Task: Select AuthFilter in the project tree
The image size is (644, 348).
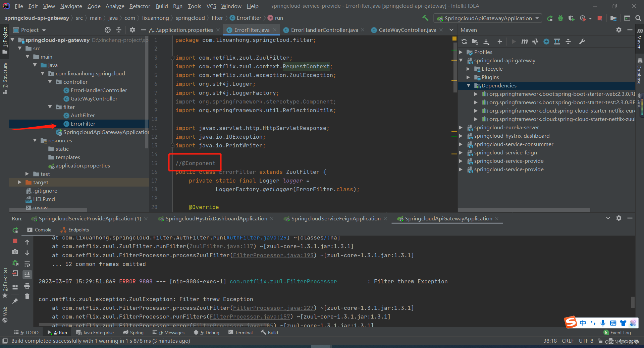Action: [x=83, y=115]
